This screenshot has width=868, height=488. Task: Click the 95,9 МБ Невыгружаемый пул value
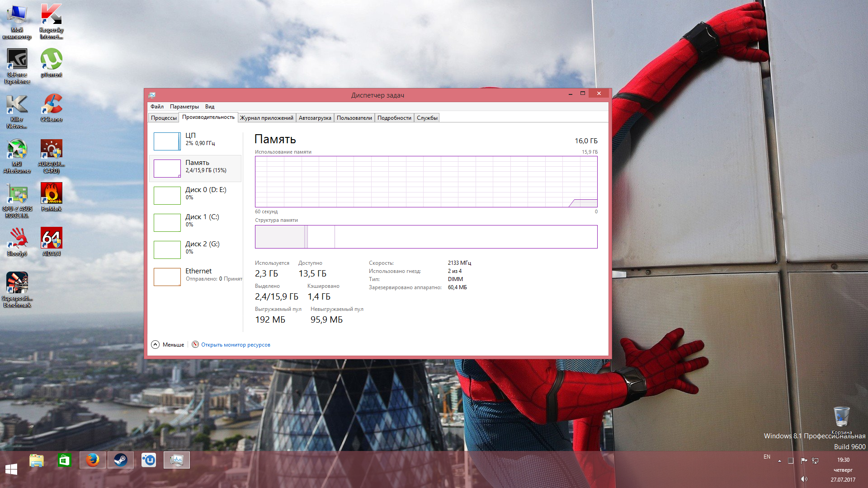[x=326, y=319]
